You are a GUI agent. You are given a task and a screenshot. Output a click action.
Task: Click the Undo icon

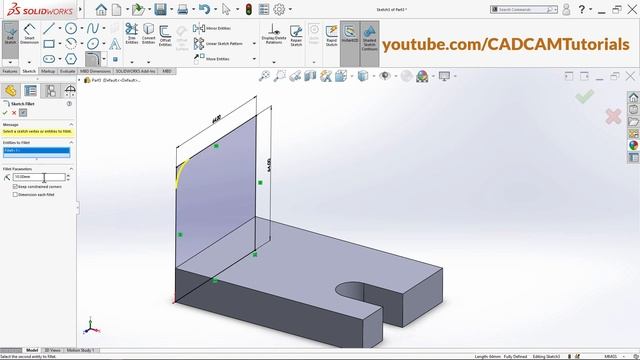tap(204, 9)
